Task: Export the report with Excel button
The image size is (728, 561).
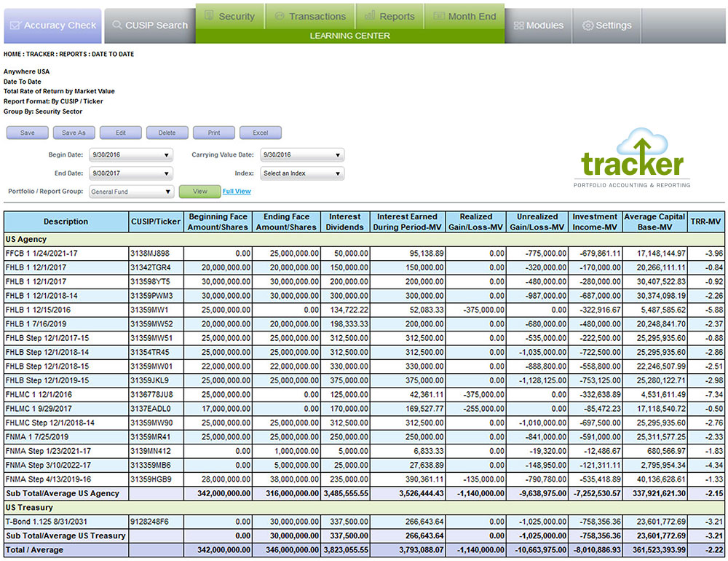Action: [260, 133]
